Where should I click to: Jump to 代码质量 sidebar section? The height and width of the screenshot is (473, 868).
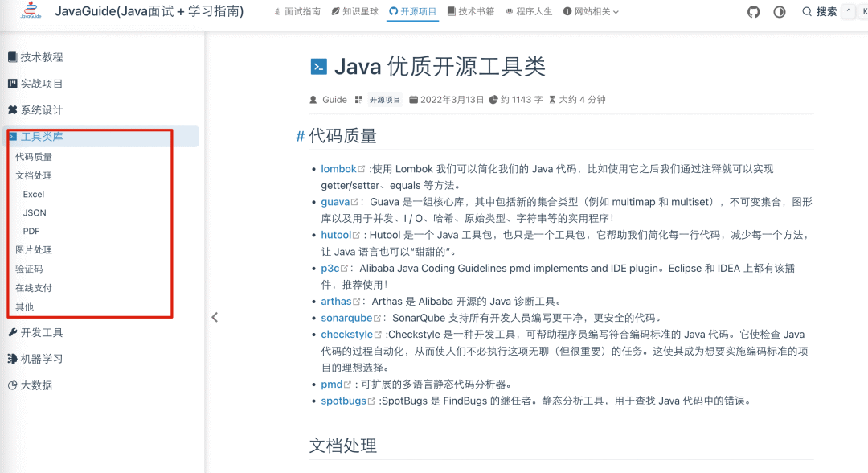(x=34, y=157)
